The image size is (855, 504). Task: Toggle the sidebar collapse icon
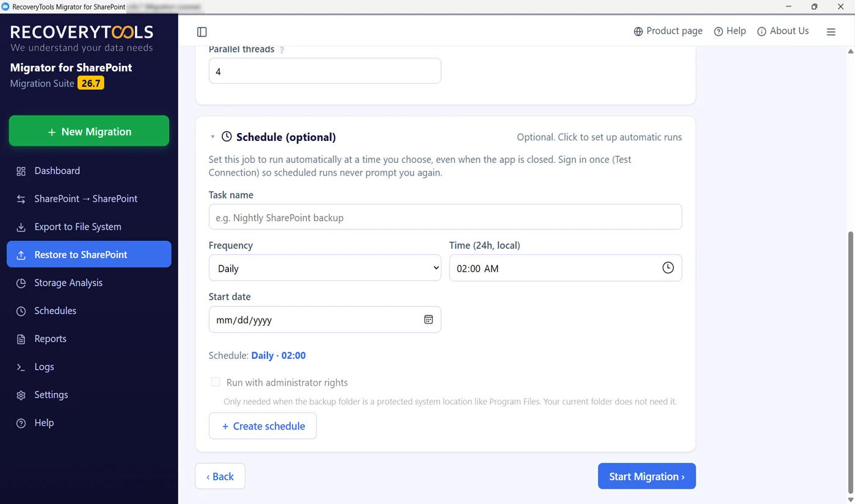[x=202, y=32]
